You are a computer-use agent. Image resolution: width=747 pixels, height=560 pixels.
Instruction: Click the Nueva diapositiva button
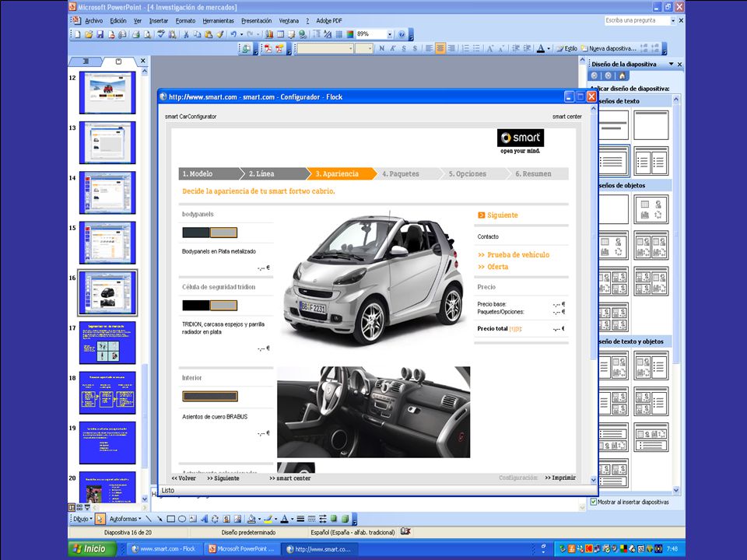pyautogui.click(x=608, y=48)
